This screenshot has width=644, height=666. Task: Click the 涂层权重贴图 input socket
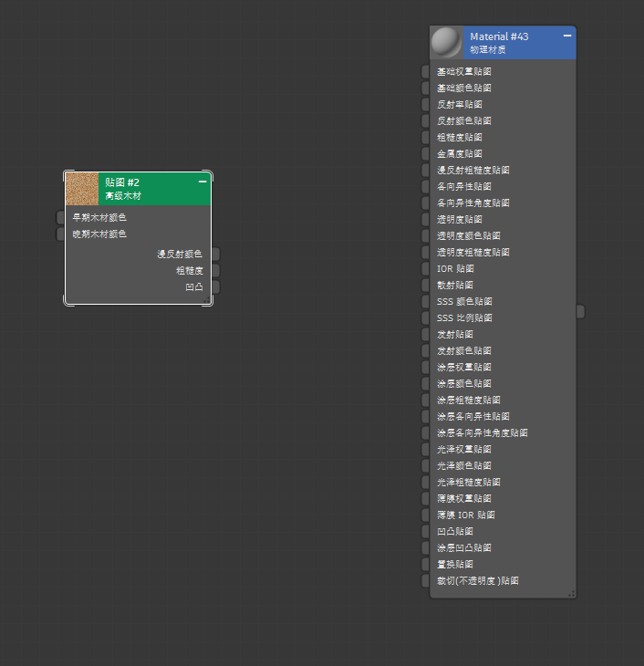point(425,367)
